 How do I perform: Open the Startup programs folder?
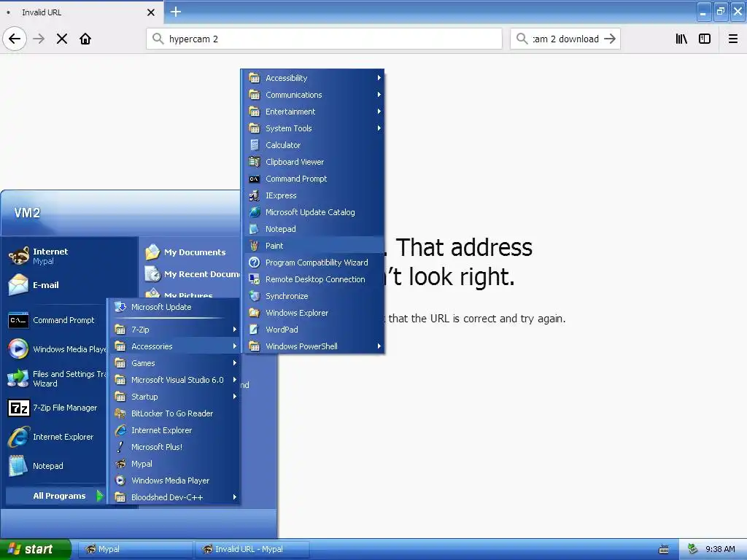tap(174, 397)
